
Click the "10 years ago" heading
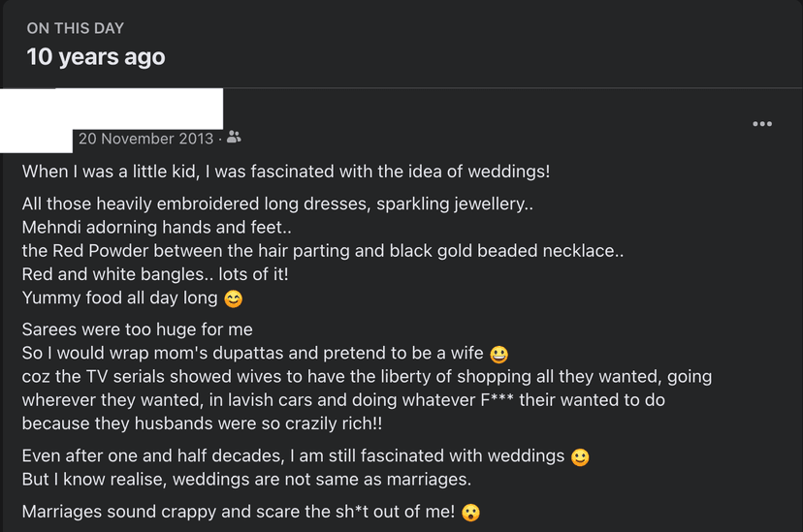tap(96, 57)
